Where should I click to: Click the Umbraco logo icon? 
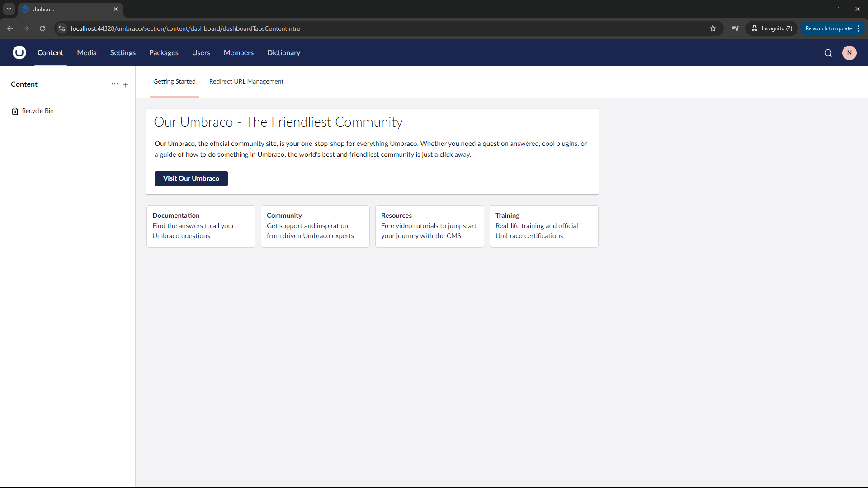coord(19,53)
